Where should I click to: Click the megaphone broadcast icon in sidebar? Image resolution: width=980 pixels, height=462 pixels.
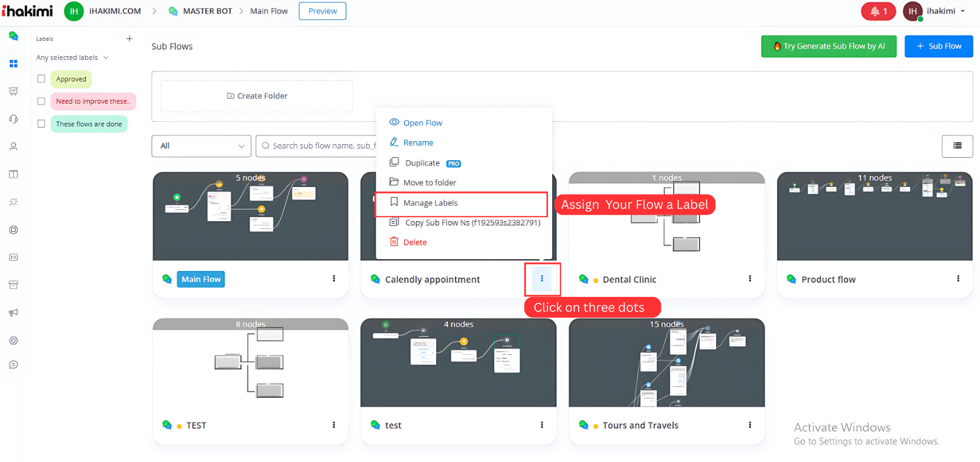pos(14,312)
